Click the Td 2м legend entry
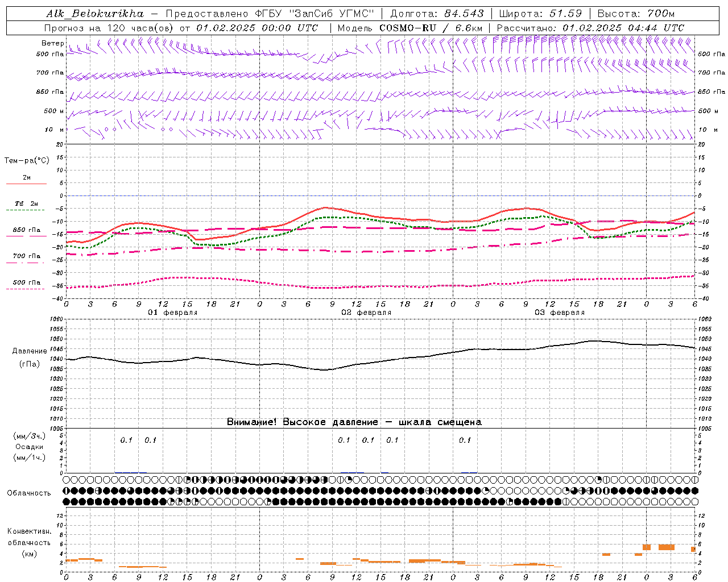This screenshot has width=728, height=582. pos(27,203)
